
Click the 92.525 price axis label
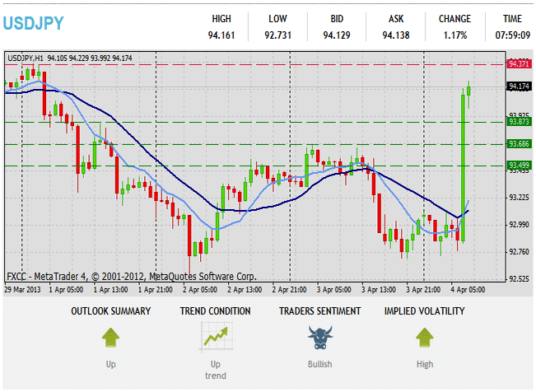pyautogui.click(x=520, y=279)
